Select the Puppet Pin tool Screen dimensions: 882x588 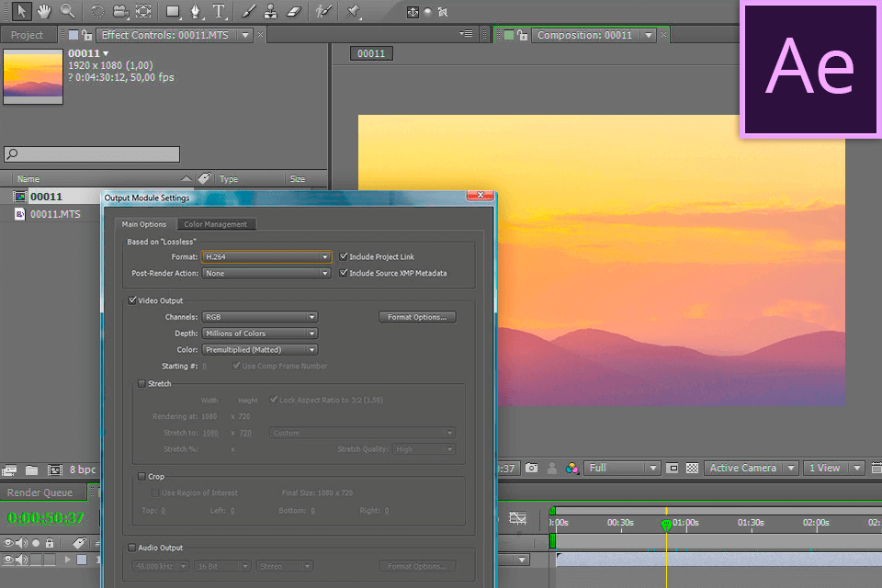coord(353,11)
